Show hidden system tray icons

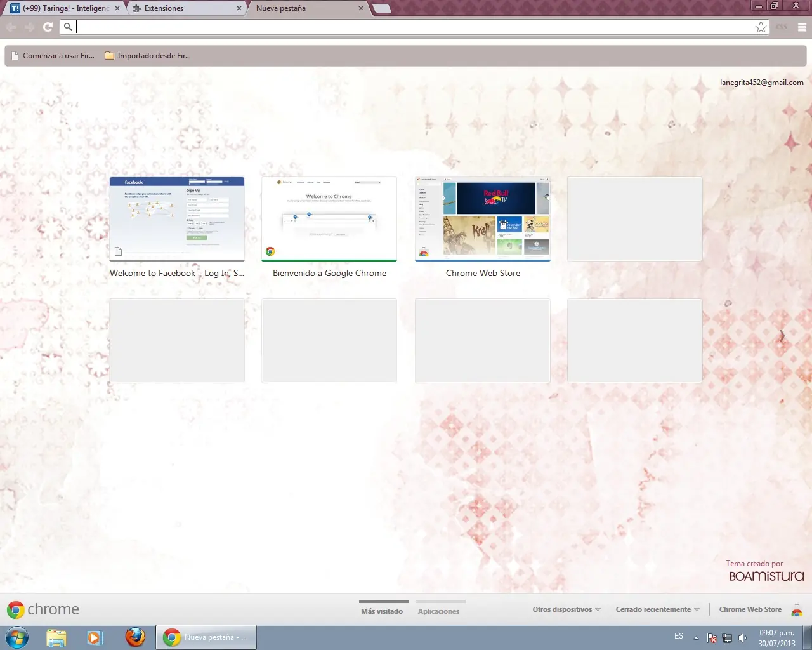pyautogui.click(x=696, y=638)
